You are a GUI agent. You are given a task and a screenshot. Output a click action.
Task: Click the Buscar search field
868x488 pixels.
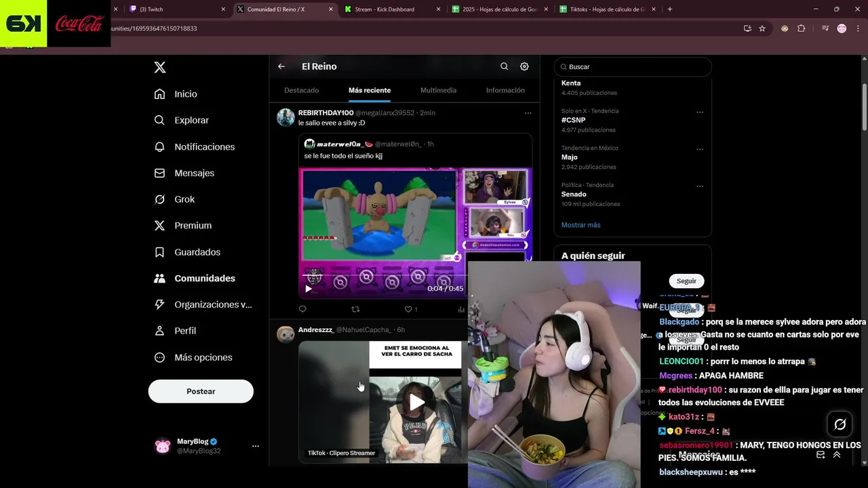(x=633, y=67)
